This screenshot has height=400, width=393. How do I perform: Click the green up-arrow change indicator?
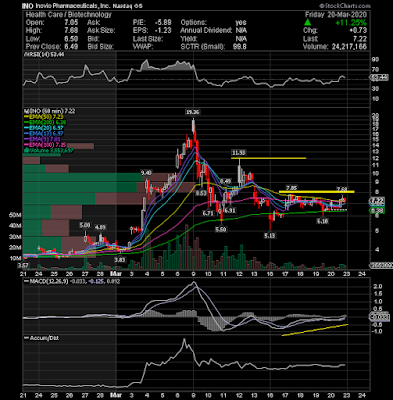(x=308, y=23)
